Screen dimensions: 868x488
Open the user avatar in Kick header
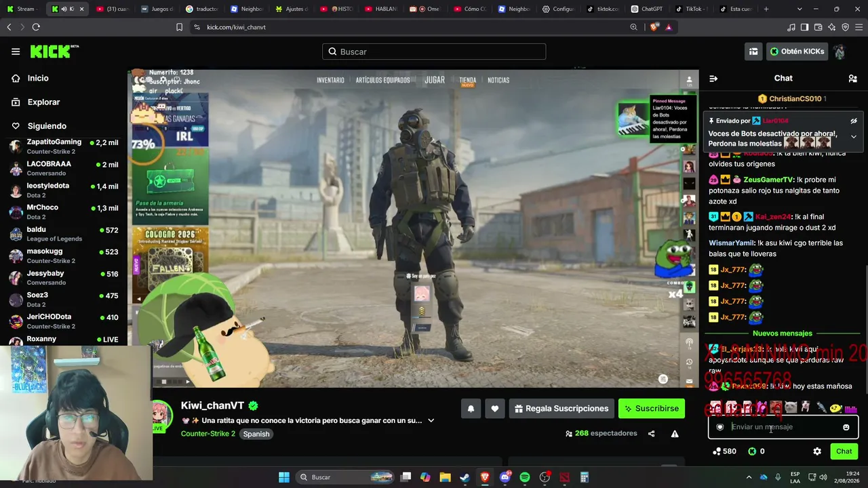click(840, 52)
